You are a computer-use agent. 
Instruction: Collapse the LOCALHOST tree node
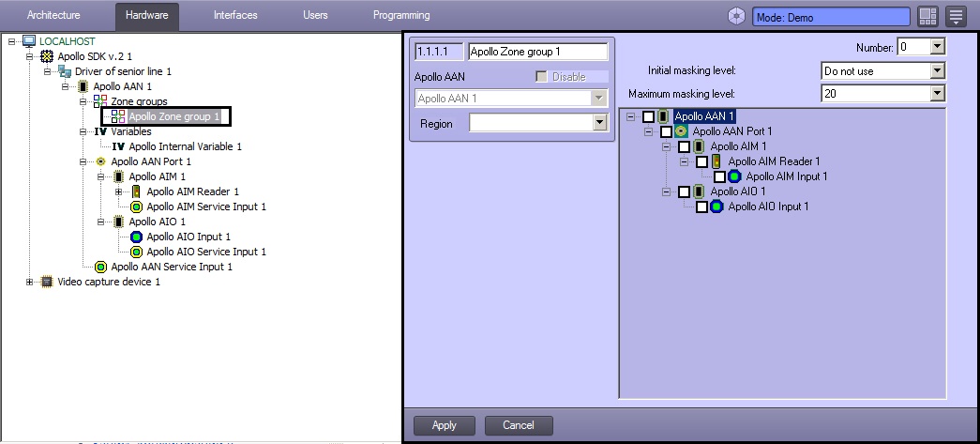click(x=12, y=41)
